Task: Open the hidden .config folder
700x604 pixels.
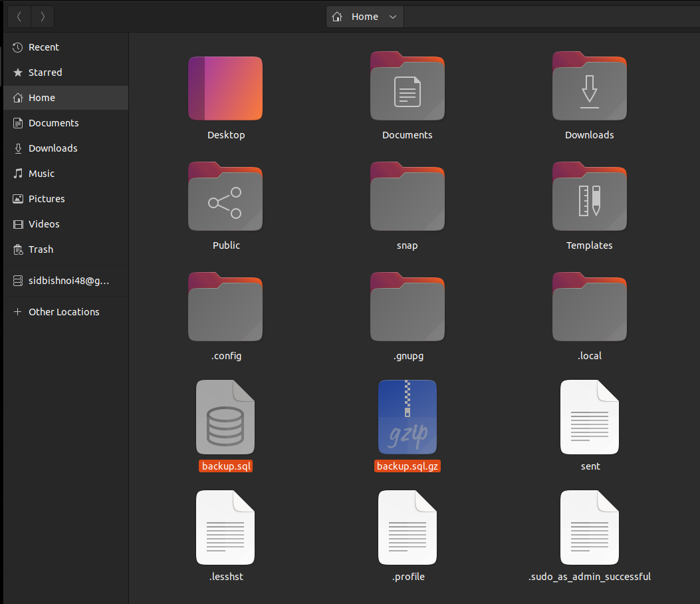Action: [225, 307]
